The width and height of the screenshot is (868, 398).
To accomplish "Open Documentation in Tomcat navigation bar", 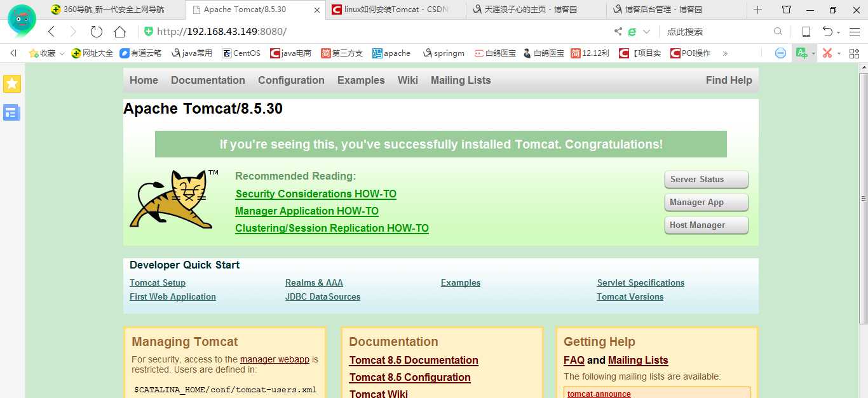I will coord(208,80).
